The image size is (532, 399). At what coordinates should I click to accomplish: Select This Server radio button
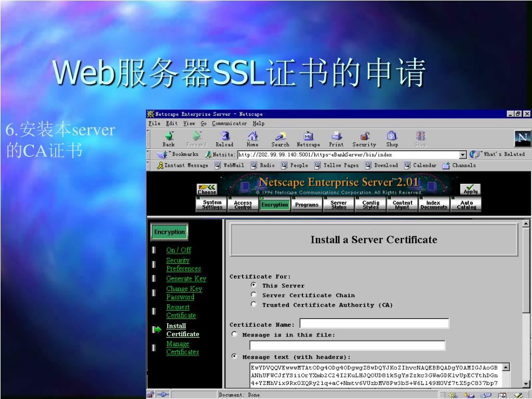point(254,285)
